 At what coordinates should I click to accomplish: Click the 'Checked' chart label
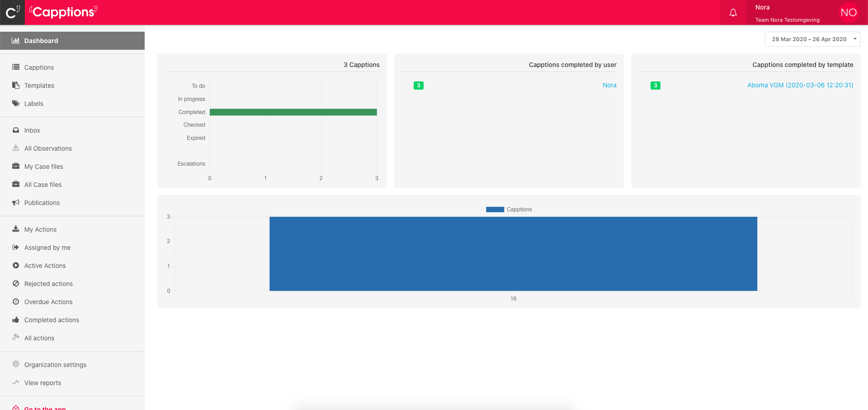tap(194, 125)
